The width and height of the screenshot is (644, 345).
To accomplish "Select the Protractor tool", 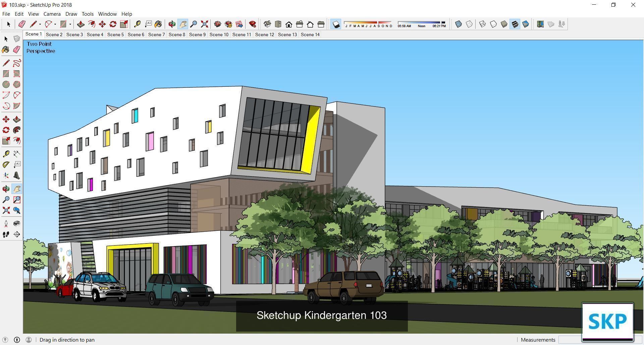I will [6, 164].
